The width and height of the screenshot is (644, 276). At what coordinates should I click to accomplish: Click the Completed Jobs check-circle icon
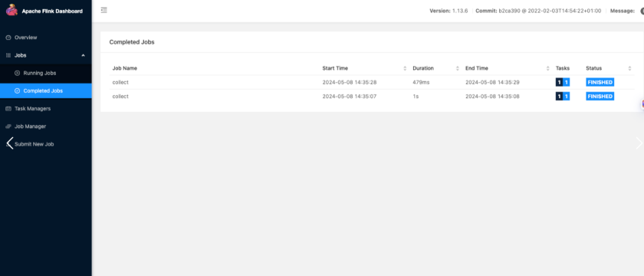pyautogui.click(x=17, y=90)
